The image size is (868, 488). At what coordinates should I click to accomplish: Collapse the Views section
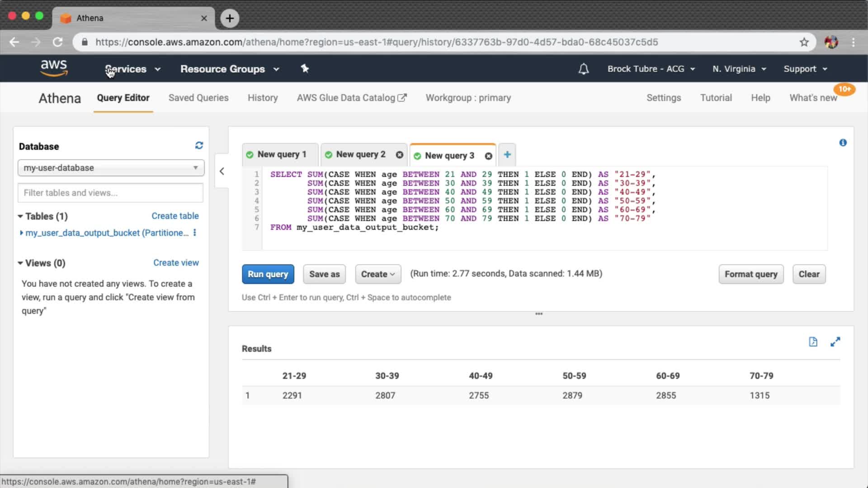pyautogui.click(x=20, y=263)
